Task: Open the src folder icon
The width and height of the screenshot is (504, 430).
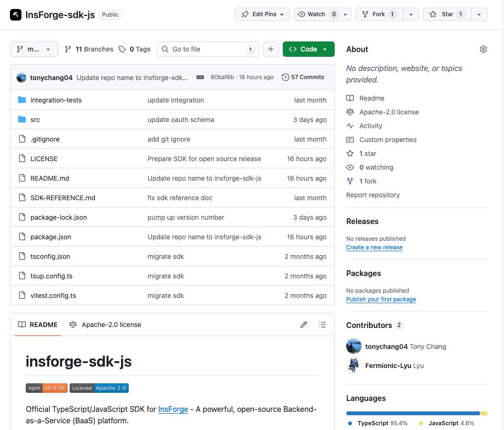Action: pos(22,120)
